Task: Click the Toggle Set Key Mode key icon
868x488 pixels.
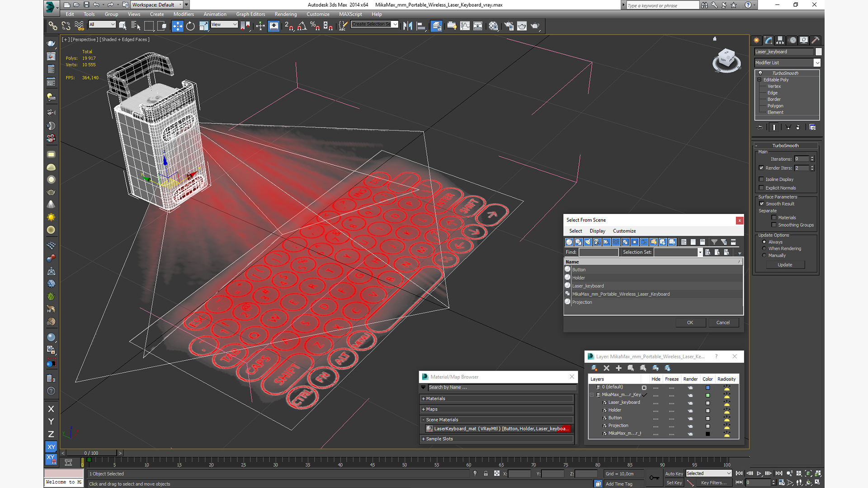Action: point(654,478)
